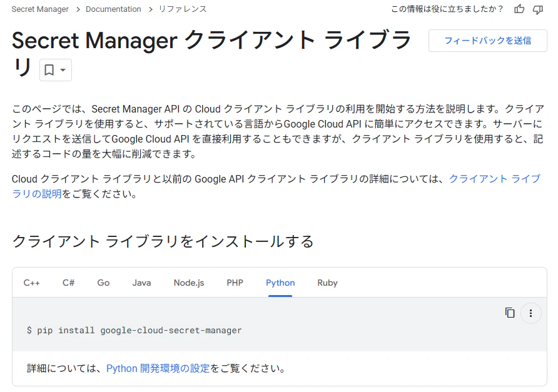The height and width of the screenshot is (392, 558).
Task: Switch to the C++ tab
Action: [x=32, y=283]
